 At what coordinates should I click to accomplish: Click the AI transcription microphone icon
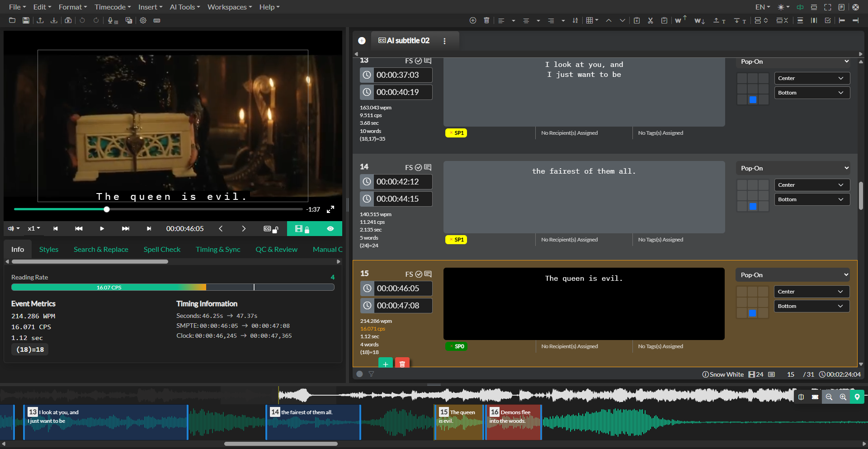tap(112, 20)
